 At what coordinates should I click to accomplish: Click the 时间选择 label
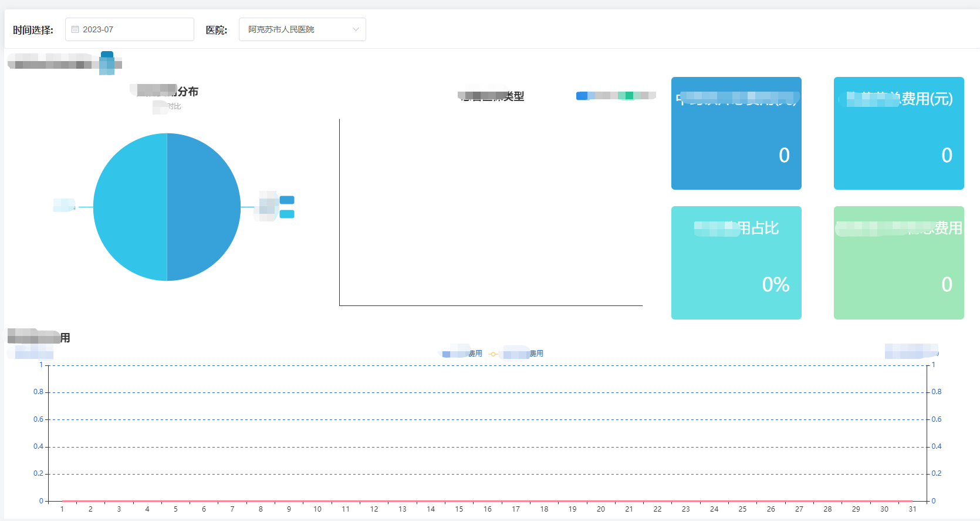(33, 30)
